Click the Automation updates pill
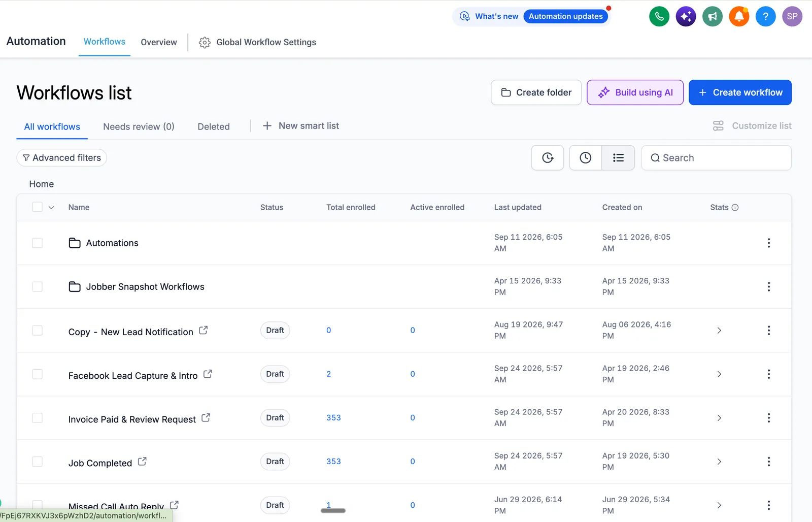Image resolution: width=812 pixels, height=522 pixels. (565, 16)
